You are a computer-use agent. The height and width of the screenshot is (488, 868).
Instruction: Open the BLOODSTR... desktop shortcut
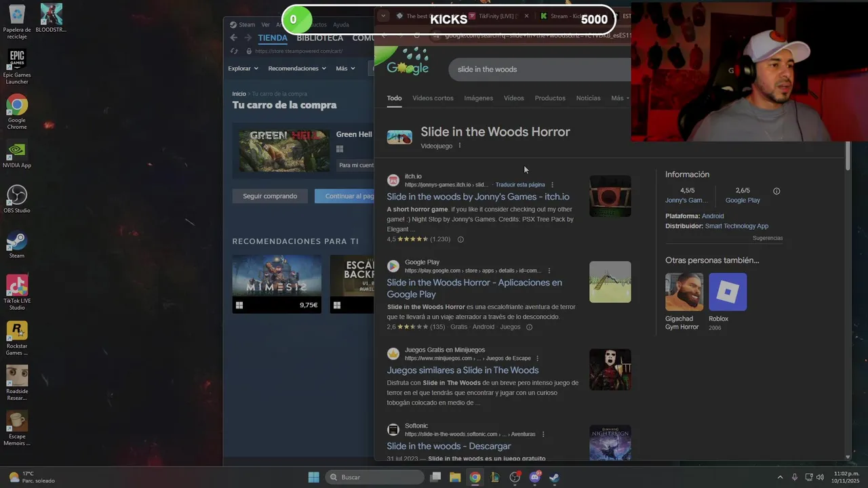coord(52,19)
